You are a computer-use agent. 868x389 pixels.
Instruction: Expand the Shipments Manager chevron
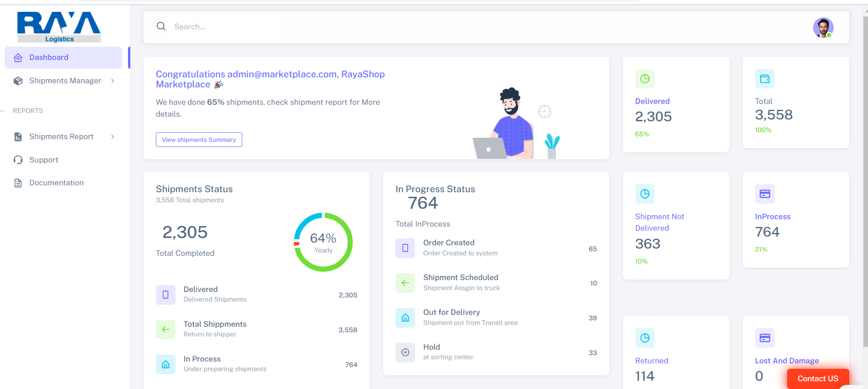click(x=112, y=81)
